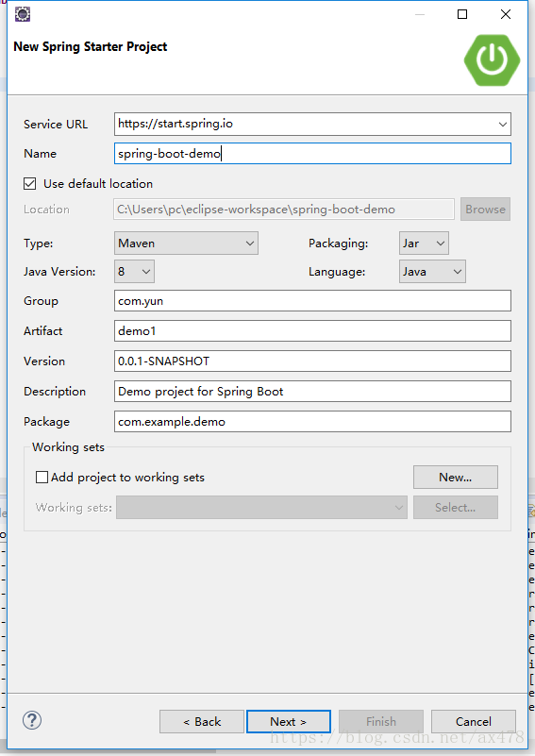Click the Name field with spring-boot-demo
This screenshot has width=535, height=756.
pyautogui.click(x=312, y=153)
